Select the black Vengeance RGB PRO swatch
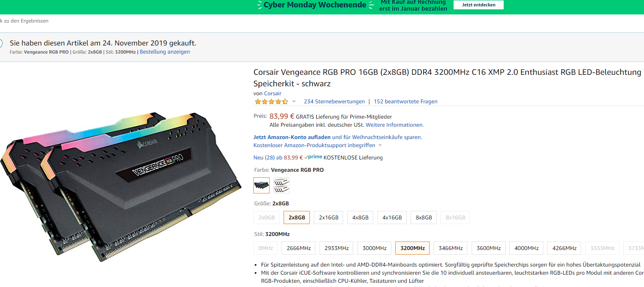Screen dimensions: 644x287 [262, 185]
